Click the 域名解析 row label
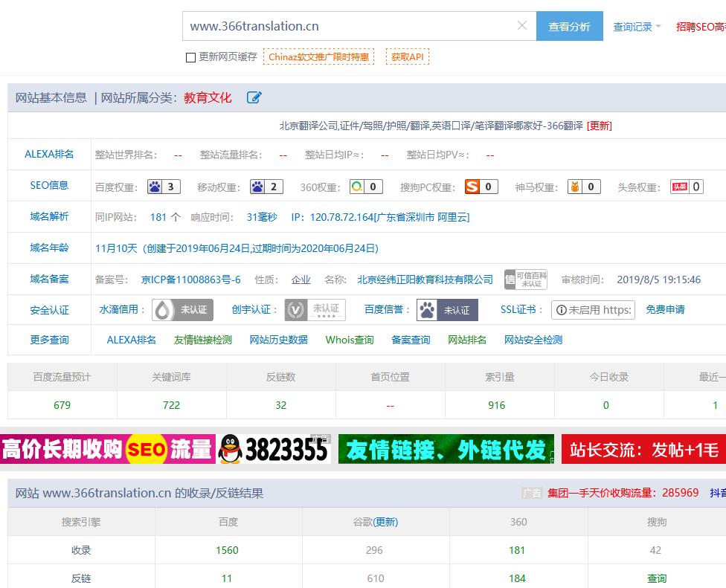Viewport: 726px width, 588px height. coord(49,216)
